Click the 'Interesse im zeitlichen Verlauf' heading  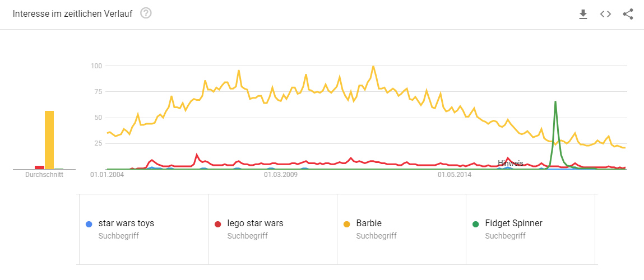(73, 14)
